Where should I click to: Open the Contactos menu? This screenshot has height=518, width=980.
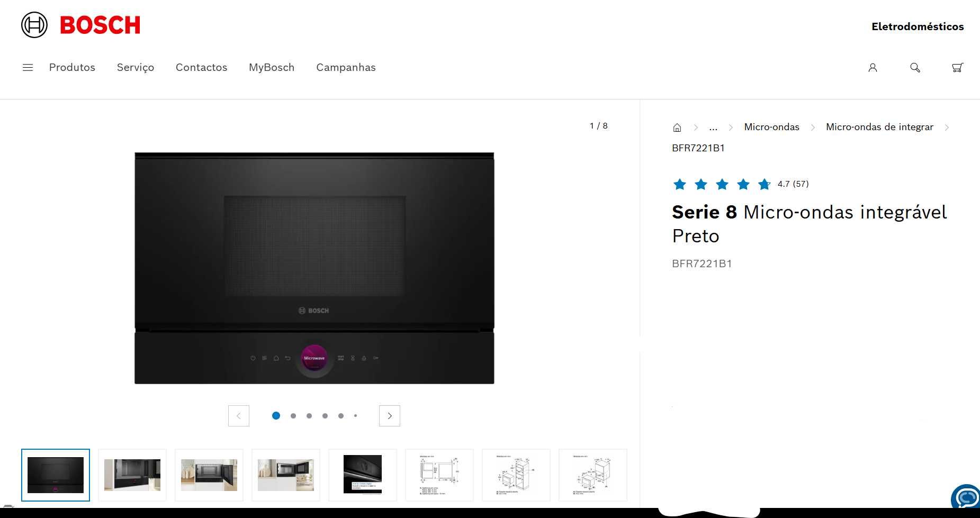[201, 67]
